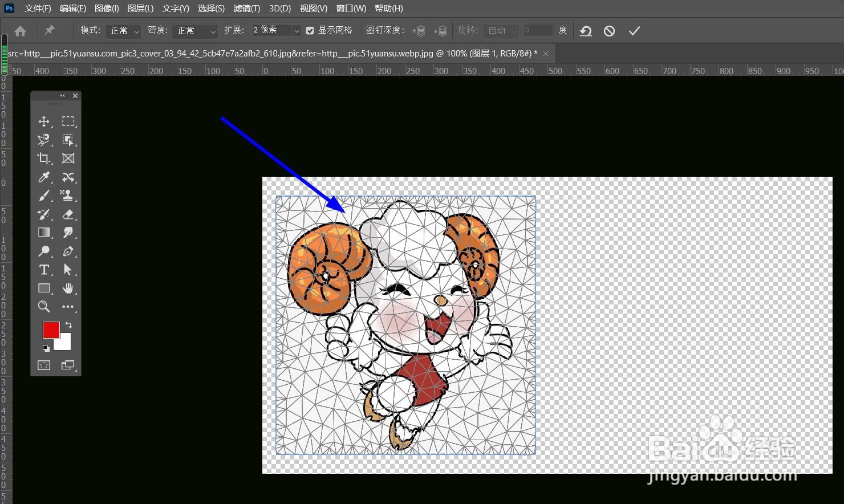Select the Clone Stamp tool

tap(68, 196)
